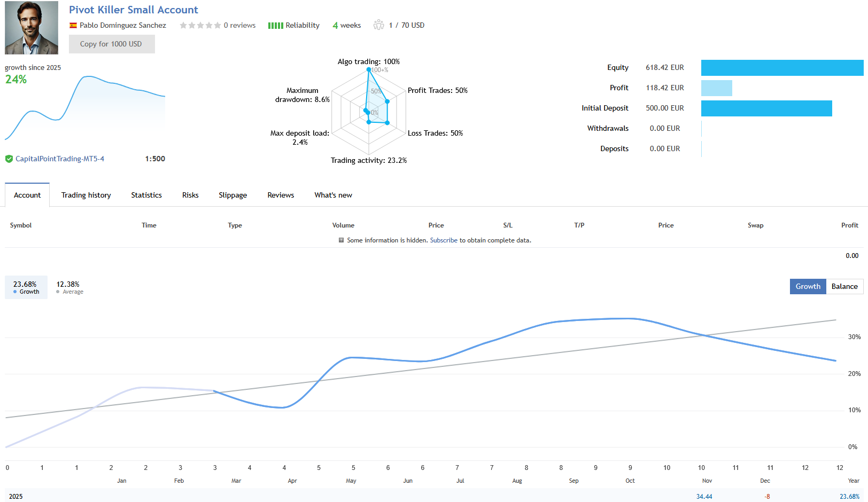
Task: Toggle the 23.68% Growth legend
Action: (x=26, y=287)
